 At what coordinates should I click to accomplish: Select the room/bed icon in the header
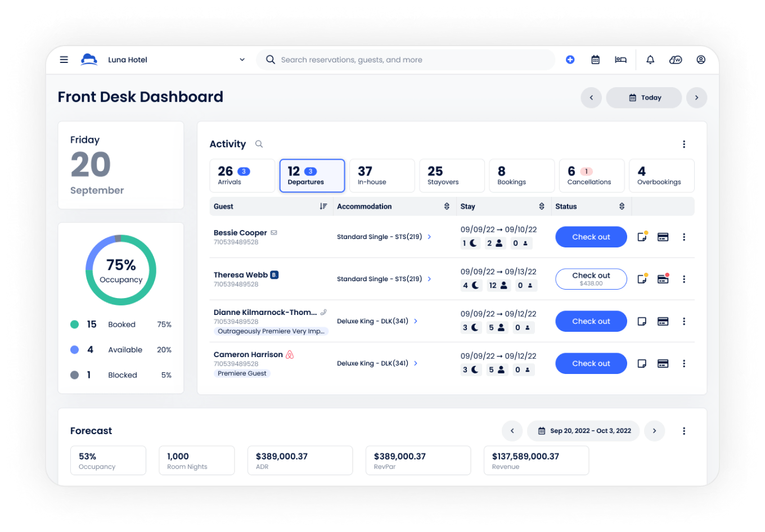[x=620, y=60]
